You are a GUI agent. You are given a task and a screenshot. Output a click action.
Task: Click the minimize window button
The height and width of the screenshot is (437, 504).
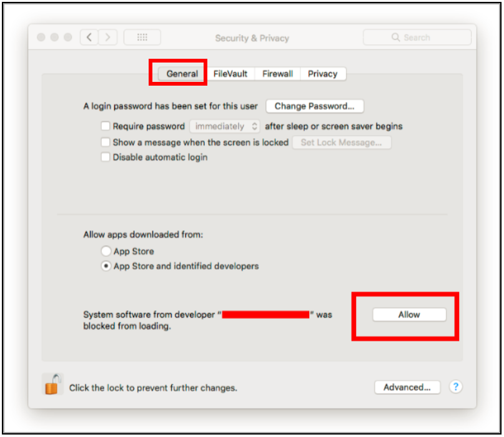[x=54, y=38]
